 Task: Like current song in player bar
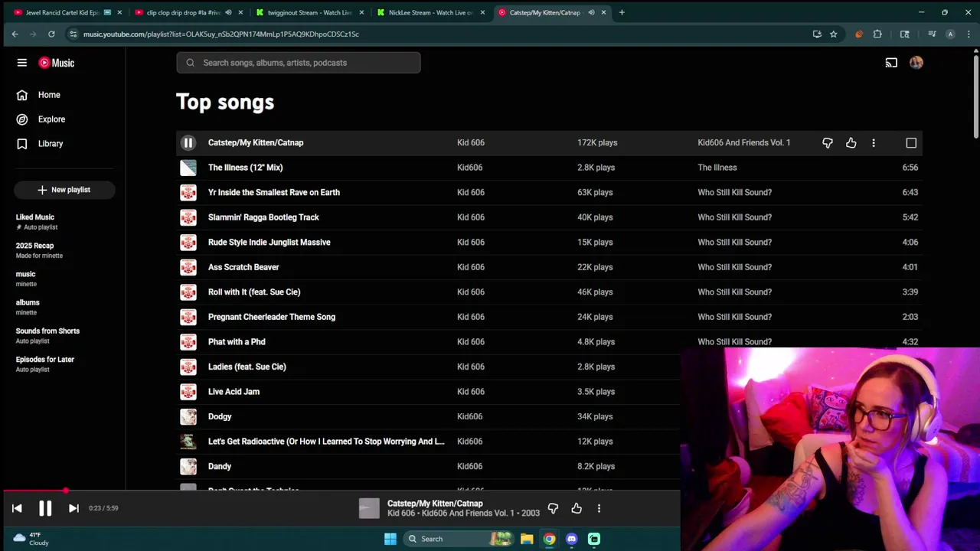click(x=577, y=508)
